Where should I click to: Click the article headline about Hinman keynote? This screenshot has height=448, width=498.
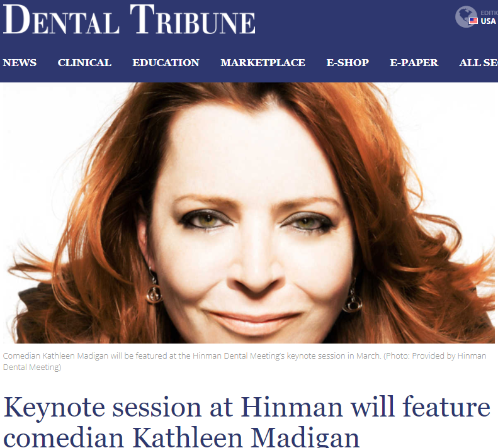tap(247, 422)
